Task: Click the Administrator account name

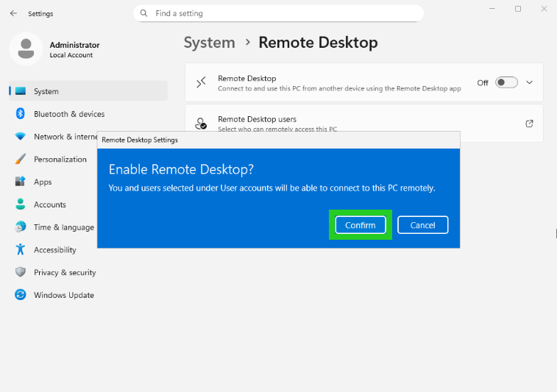Action: click(x=74, y=45)
